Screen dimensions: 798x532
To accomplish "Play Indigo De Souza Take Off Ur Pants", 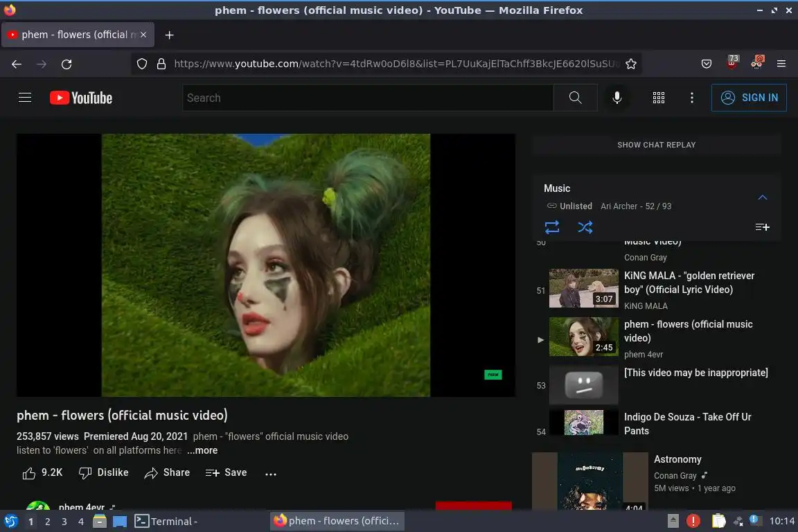I will pos(657,423).
